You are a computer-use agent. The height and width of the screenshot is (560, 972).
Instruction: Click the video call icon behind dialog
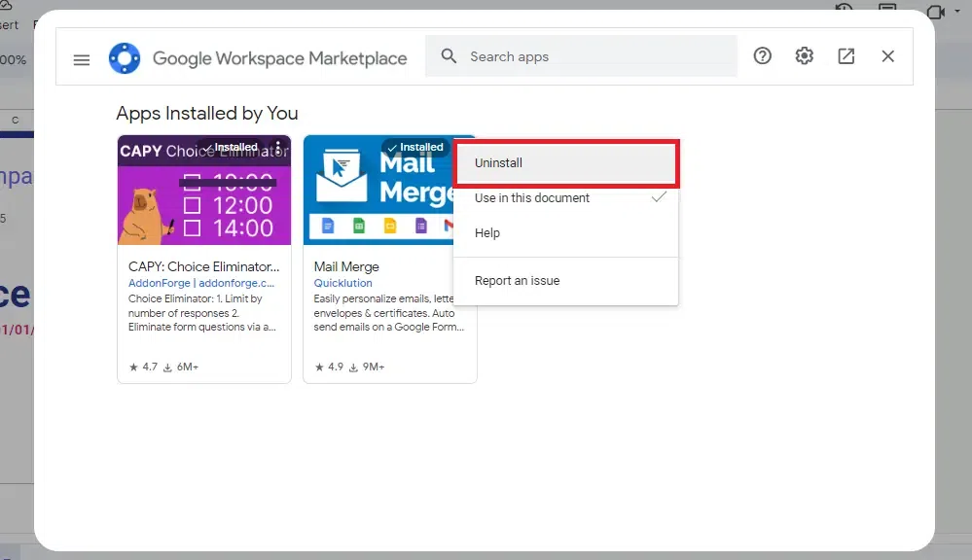pyautogui.click(x=935, y=12)
